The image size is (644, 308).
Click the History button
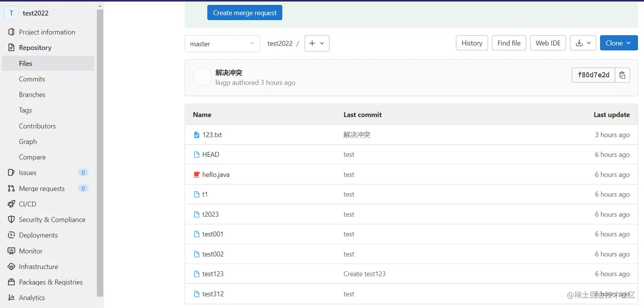coord(472,43)
